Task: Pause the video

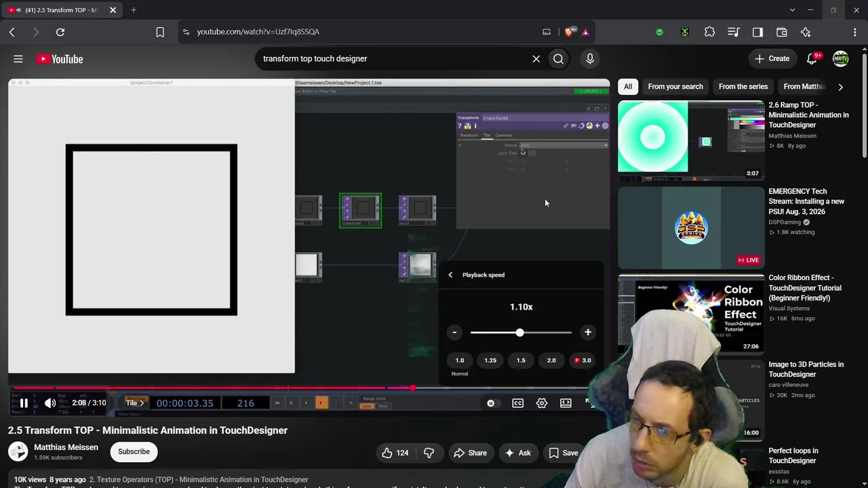Action: click(x=24, y=403)
